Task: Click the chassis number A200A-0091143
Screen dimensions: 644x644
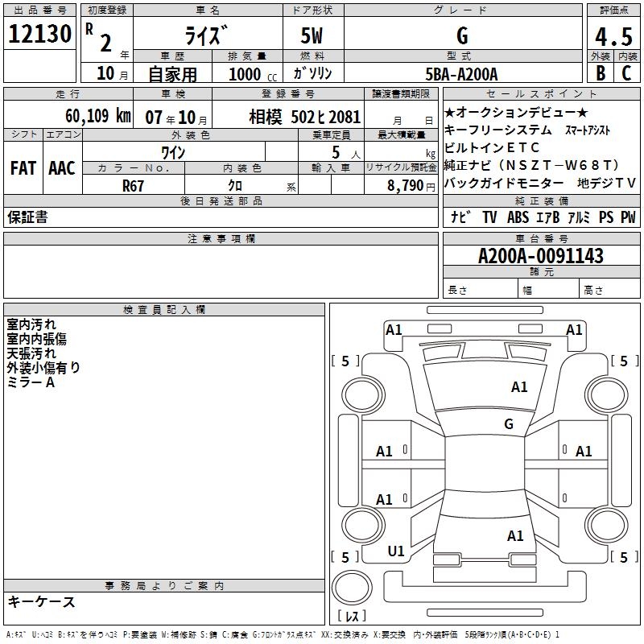Action: pos(541,256)
